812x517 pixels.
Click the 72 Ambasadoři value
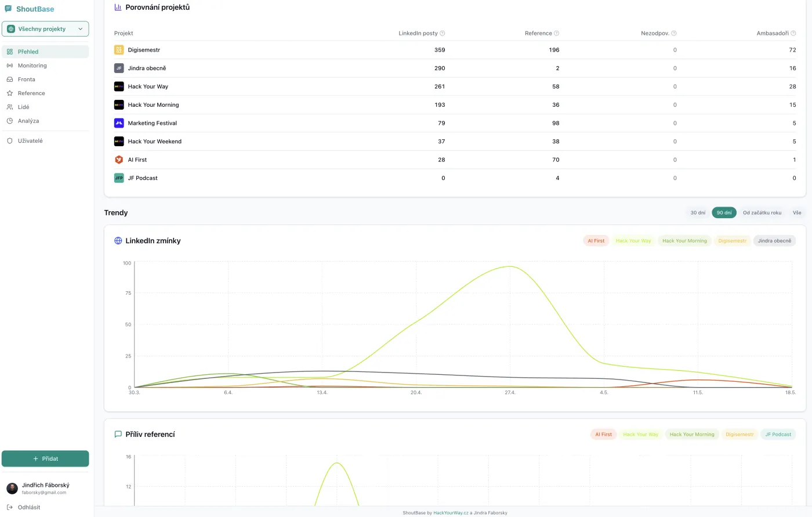792,50
